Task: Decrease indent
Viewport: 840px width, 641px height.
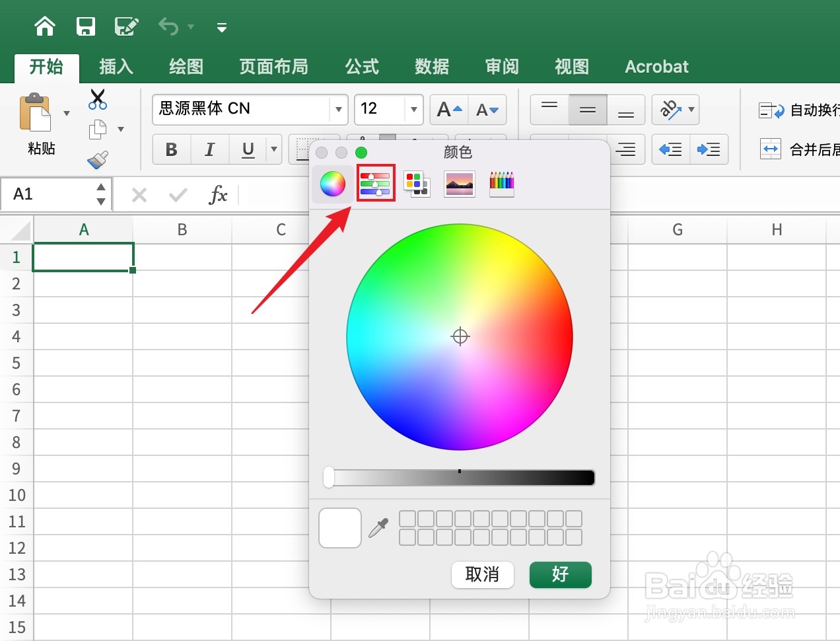Action: [x=671, y=149]
